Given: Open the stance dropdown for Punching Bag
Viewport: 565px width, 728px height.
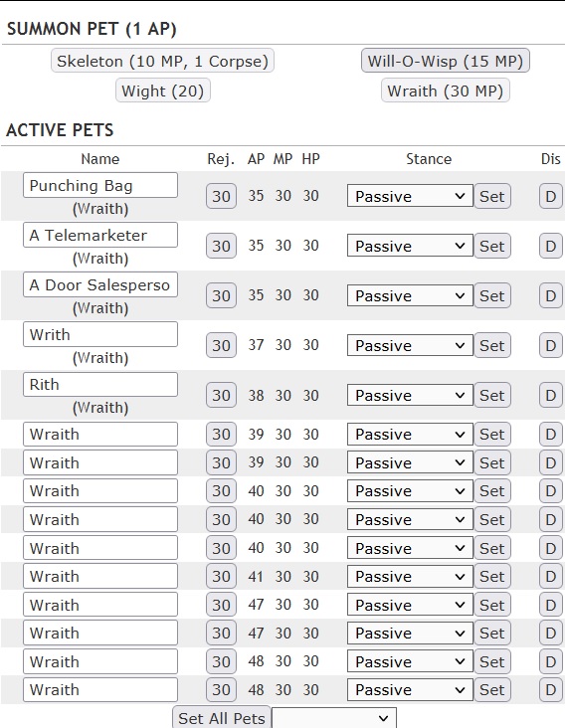Looking at the screenshot, I should 410,196.
